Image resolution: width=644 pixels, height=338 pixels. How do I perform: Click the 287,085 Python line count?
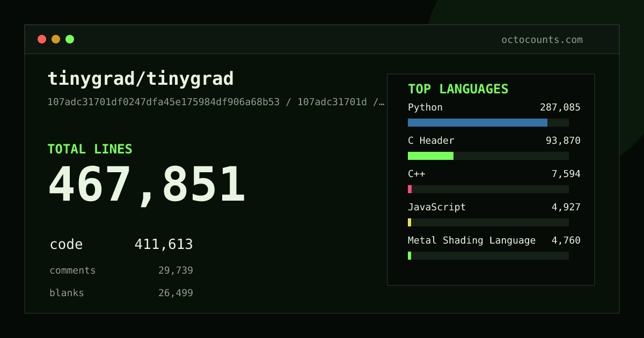pos(560,107)
